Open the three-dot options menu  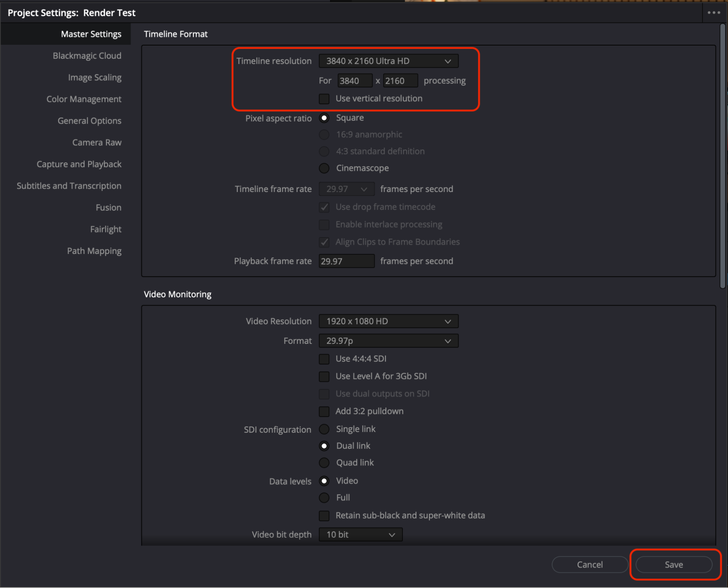(x=713, y=12)
